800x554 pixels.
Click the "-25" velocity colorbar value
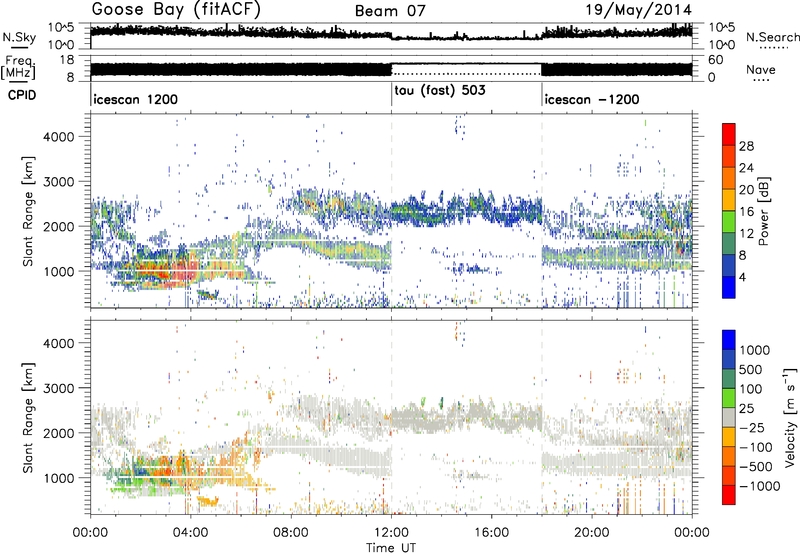pos(752,428)
